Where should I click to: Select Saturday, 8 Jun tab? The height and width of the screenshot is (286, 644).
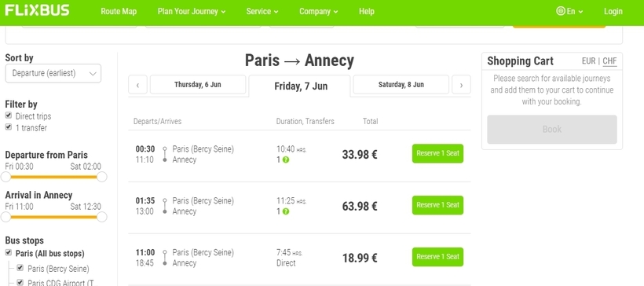click(x=401, y=85)
